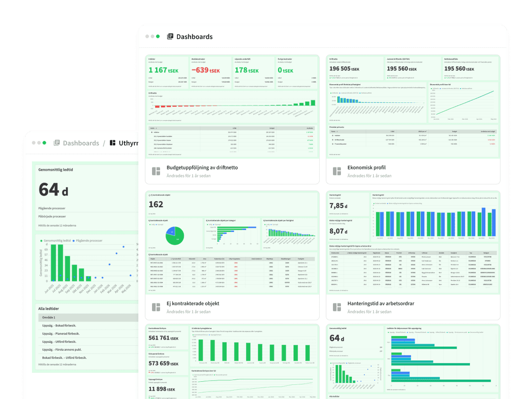Go to Dashboards breadcrumb in back window
Viewport: 532px width, 399px height.
tap(81, 143)
